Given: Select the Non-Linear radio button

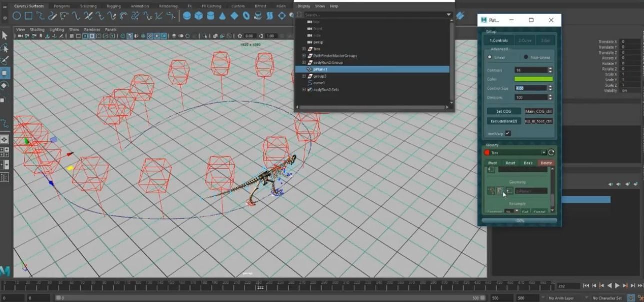Looking at the screenshot, I should tap(526, 57).
